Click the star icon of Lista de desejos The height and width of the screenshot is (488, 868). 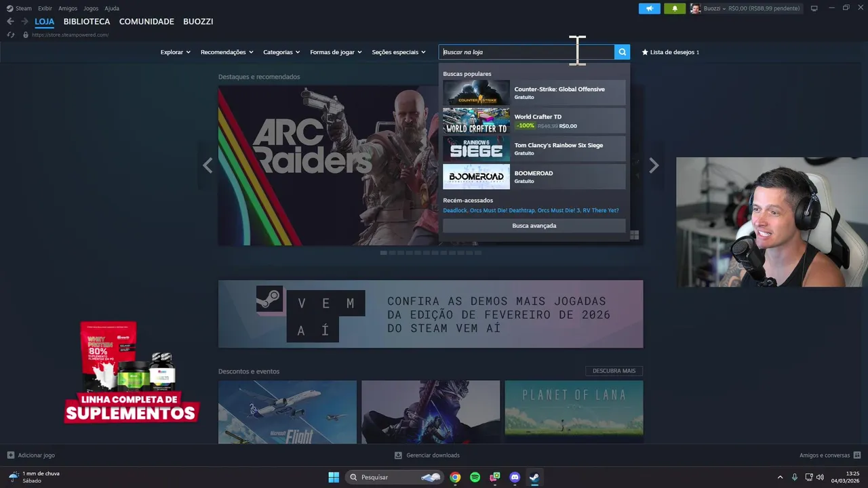[x=645, y=52]
